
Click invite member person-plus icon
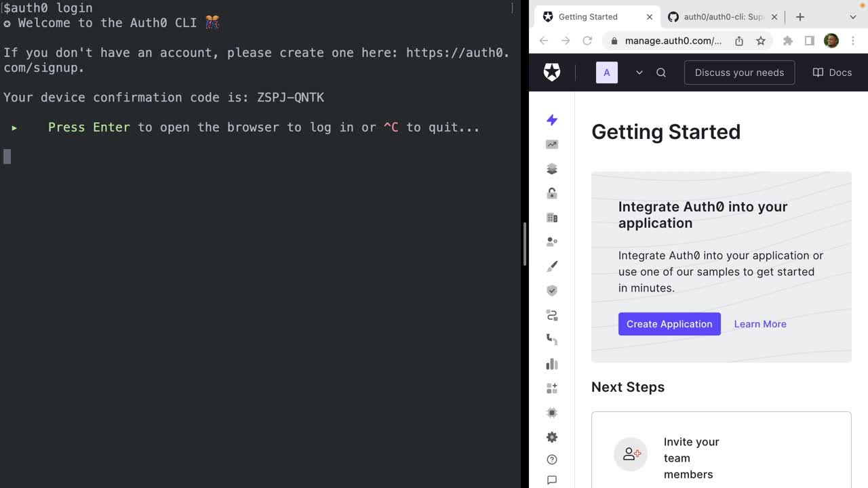pyautogui.click(x=631, y=454)
